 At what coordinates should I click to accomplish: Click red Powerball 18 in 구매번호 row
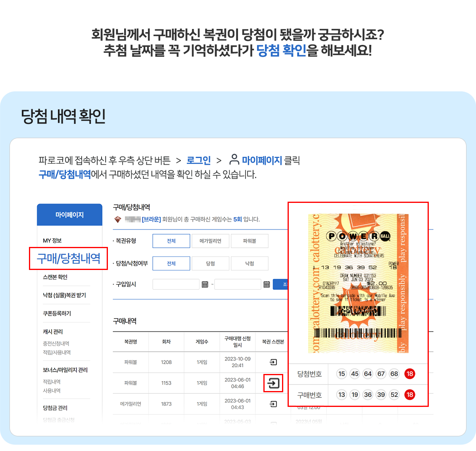pos(410,395)
